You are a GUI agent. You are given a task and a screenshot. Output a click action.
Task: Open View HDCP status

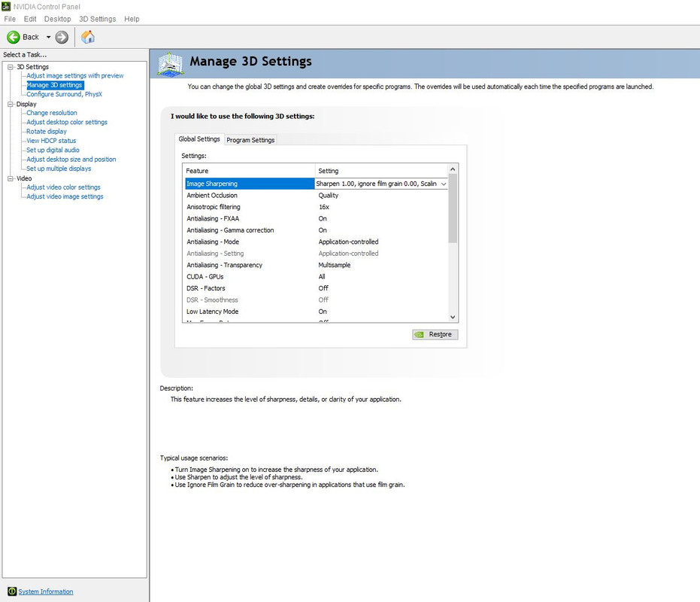tap(51, 140)
